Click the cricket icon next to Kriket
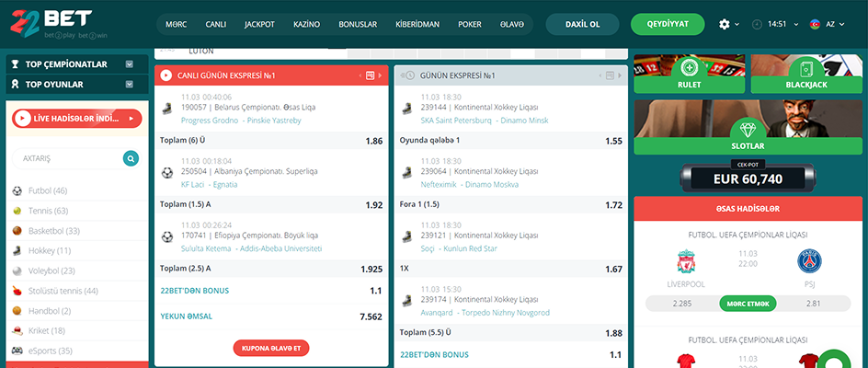This screenshot has width=868, height=368. point(17,331)
